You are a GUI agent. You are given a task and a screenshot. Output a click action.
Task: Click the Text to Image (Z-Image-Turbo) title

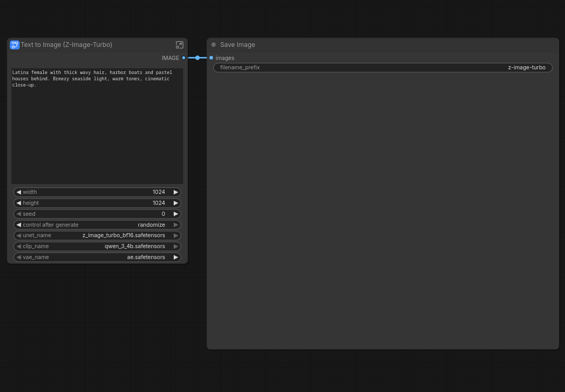[x=66, y=45]
